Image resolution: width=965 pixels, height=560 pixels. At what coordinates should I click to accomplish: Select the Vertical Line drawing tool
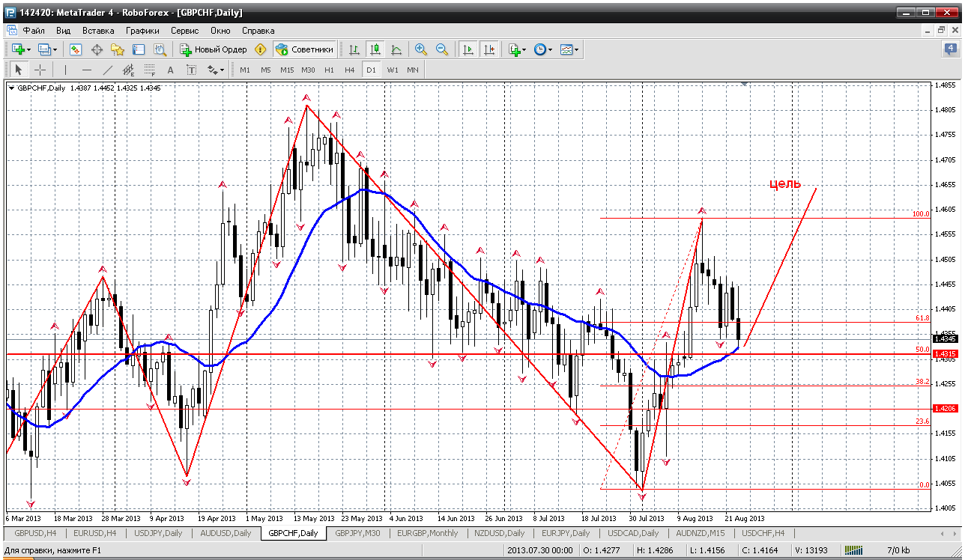pyautogui.click(x=65, y=70)
